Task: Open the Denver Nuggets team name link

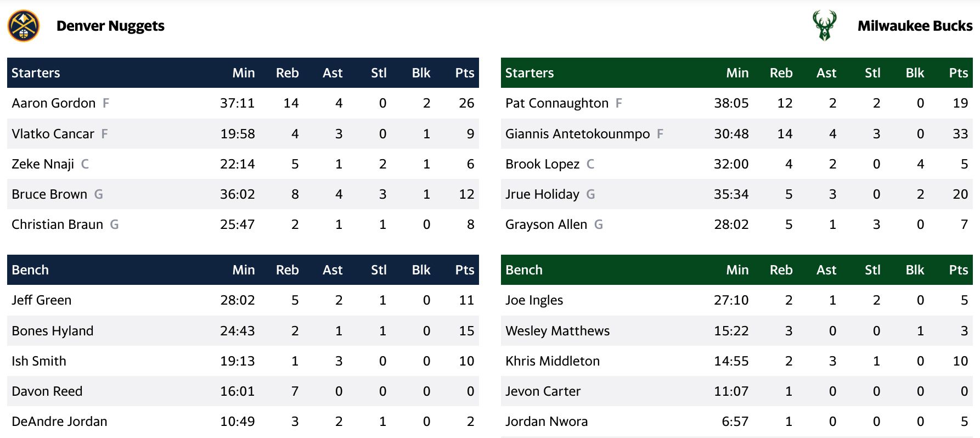Action: [110, 26]
